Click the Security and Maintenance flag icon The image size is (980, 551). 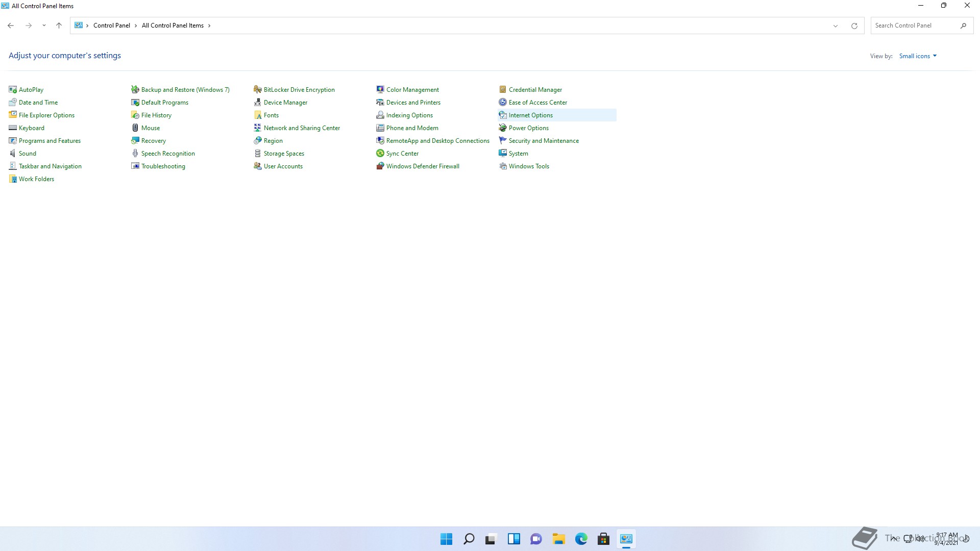(503, 140)
